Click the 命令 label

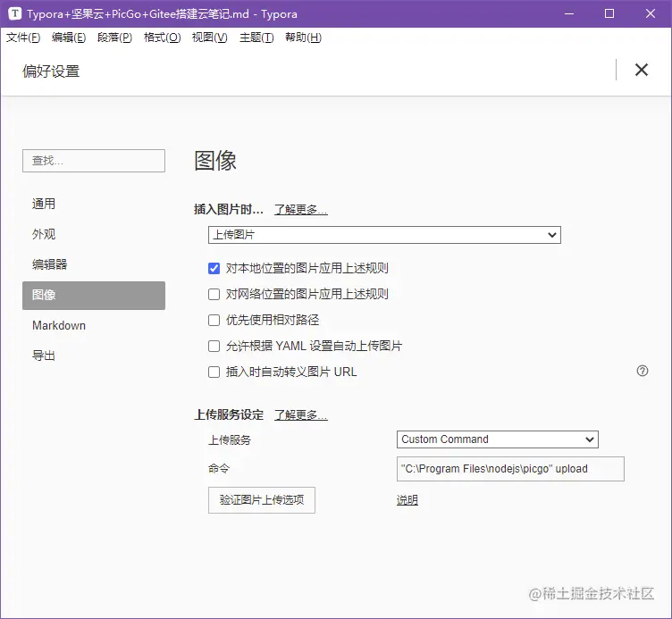pos(219,469)
